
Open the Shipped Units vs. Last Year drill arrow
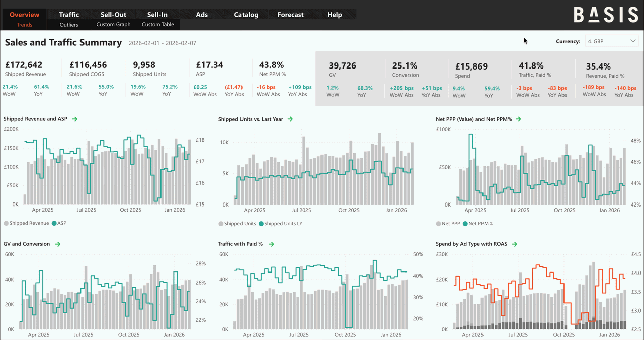point(291,119)
